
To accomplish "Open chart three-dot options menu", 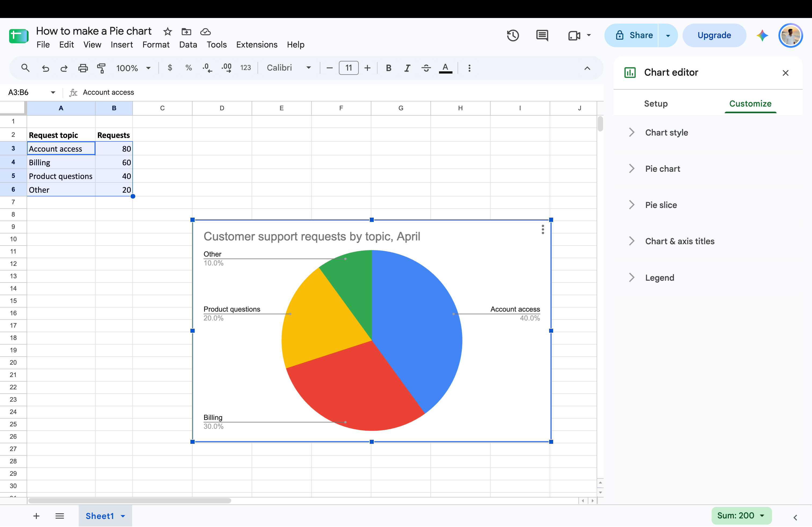I will click(x=542, y=229).
